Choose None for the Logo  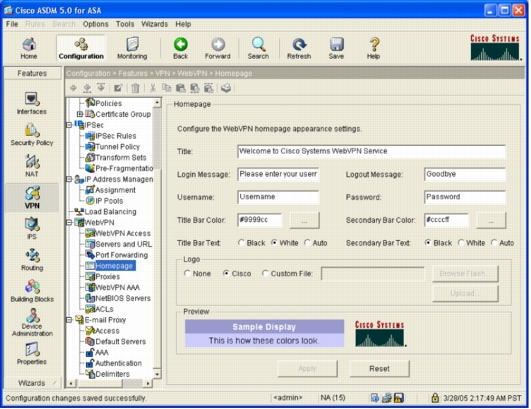point(187,273)
